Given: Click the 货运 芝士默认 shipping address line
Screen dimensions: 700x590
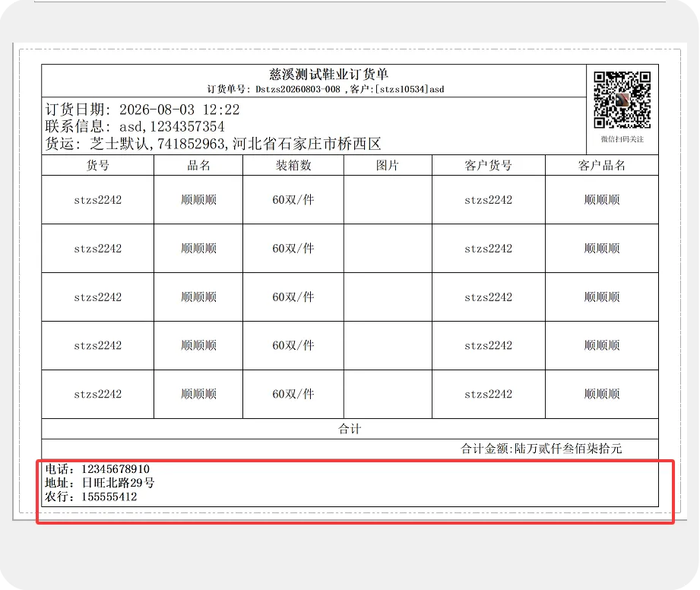Looking at the screenshot, I should (213, 144).
